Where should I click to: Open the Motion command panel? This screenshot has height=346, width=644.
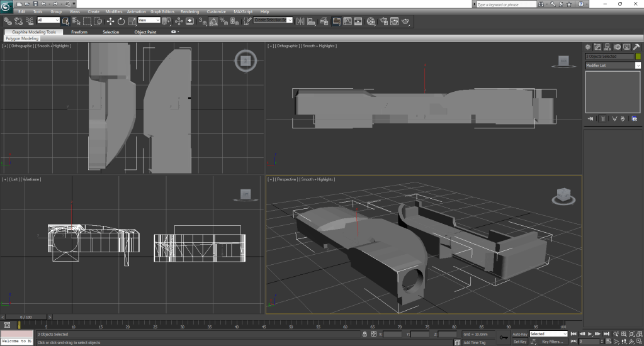pos(617,47)
